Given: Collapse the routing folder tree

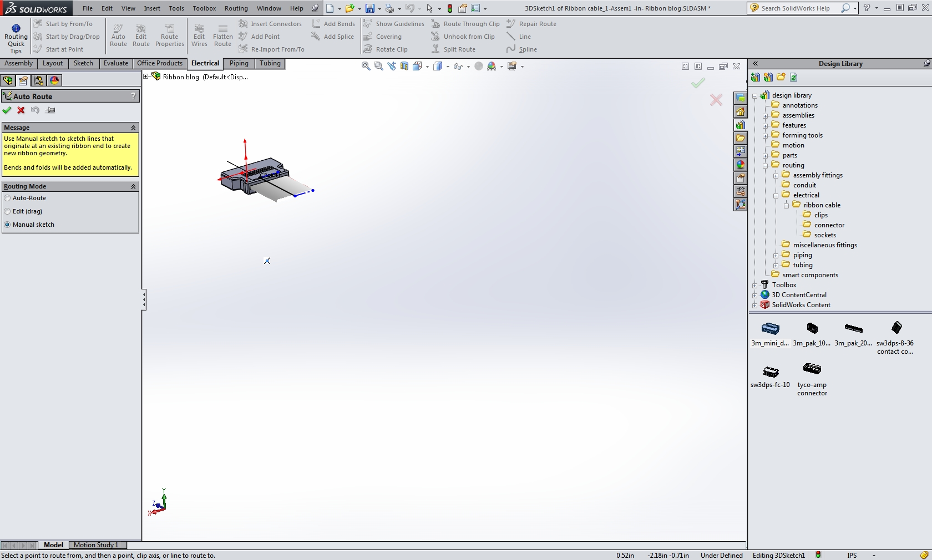Looking at the screenshot, I should coord(766,165).
